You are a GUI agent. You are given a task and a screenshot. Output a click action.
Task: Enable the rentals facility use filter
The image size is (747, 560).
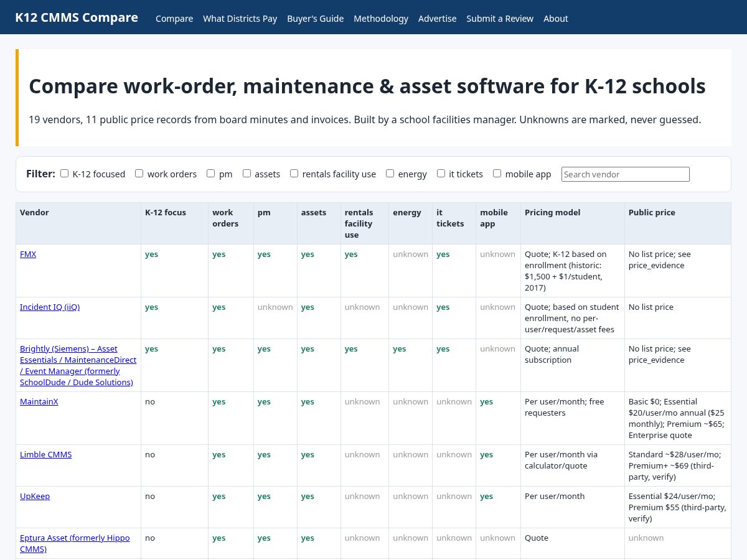(x=294, y=174)
